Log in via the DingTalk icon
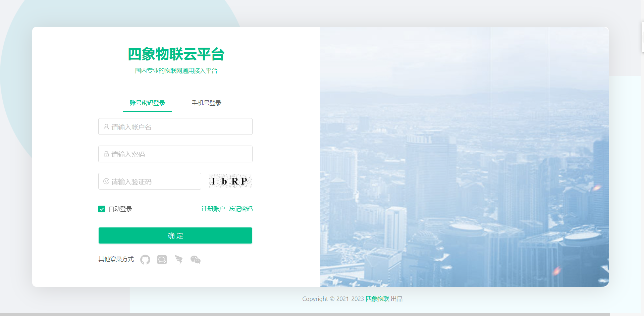Image resolution: width=644 pixels, height=316 pixels. (x=179, y=259)
